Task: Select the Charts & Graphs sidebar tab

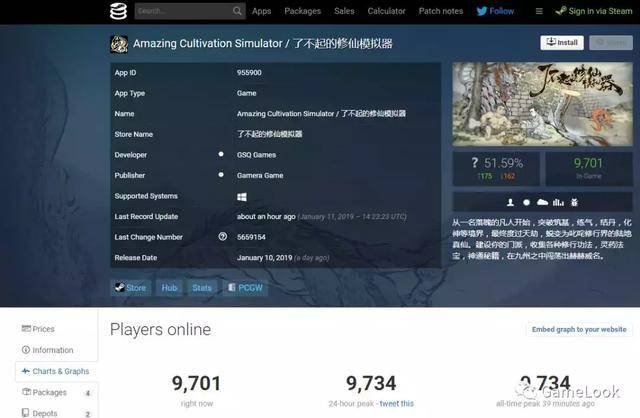Action: [56, 371]
